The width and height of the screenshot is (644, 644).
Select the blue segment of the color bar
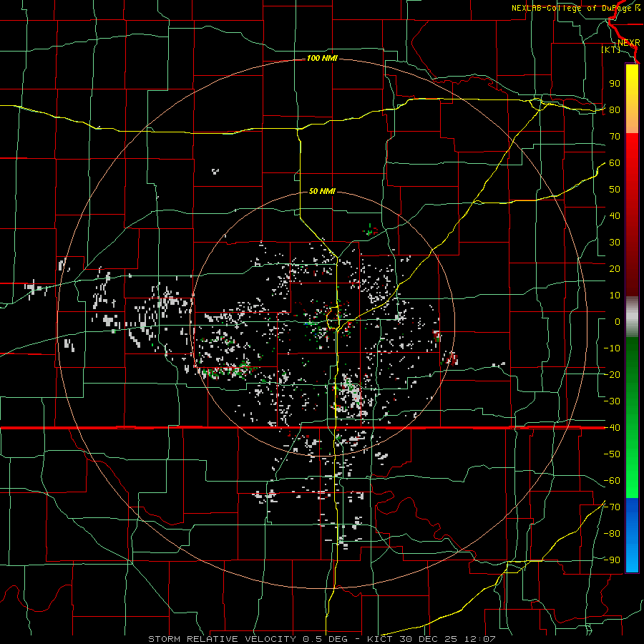632,535
